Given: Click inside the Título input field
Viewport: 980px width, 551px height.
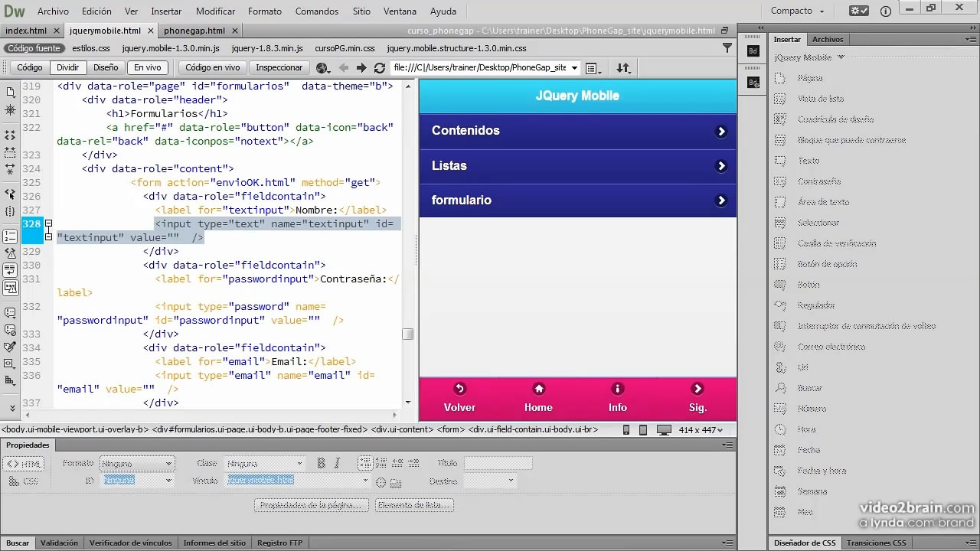Looking at the screenshot, I should (x=498, y=463).
